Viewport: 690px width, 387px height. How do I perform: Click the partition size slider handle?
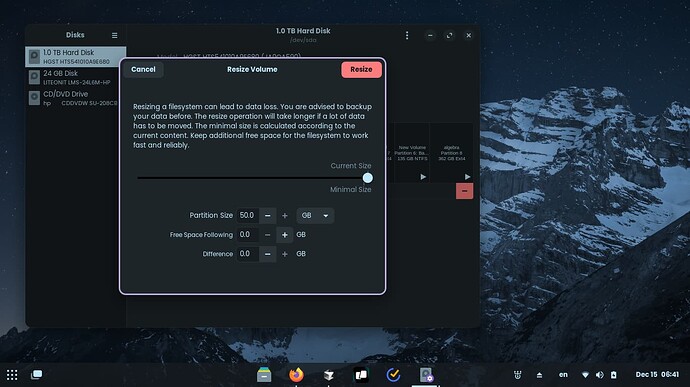(368, 178)
